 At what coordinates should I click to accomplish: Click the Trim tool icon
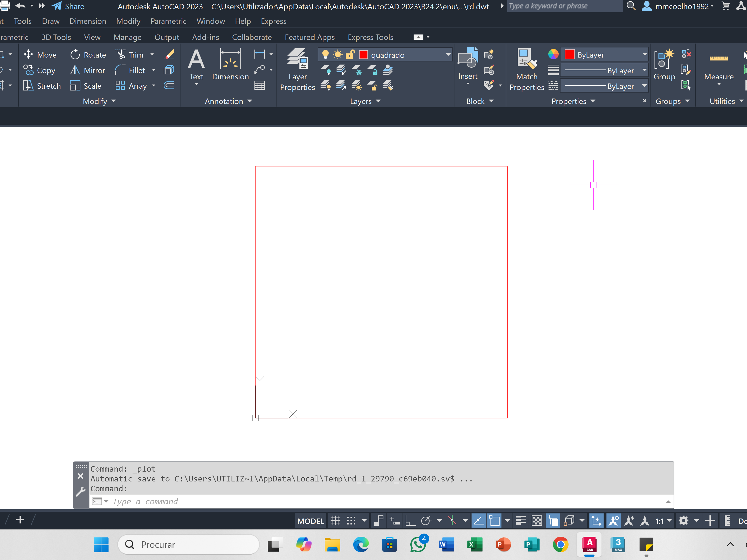tap(121, 55)
